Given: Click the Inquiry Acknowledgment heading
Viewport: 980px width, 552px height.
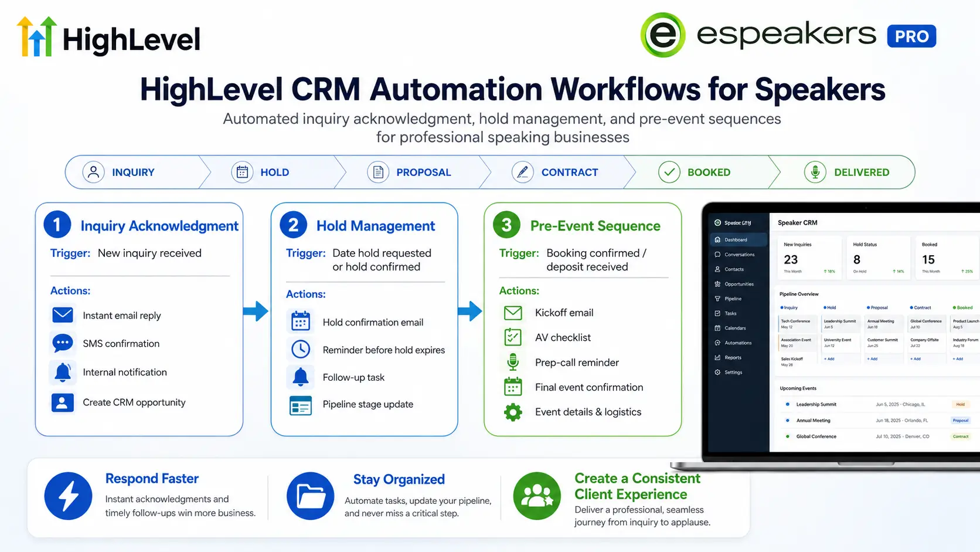Looking at the screenshot, I should click(159, 226).
